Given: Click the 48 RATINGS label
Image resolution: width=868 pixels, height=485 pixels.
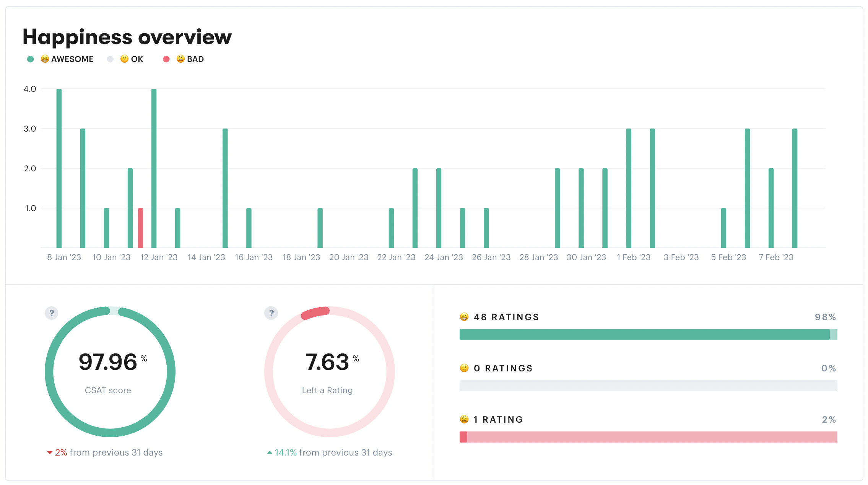Looking at the screenshot, I should pos(506,317).
